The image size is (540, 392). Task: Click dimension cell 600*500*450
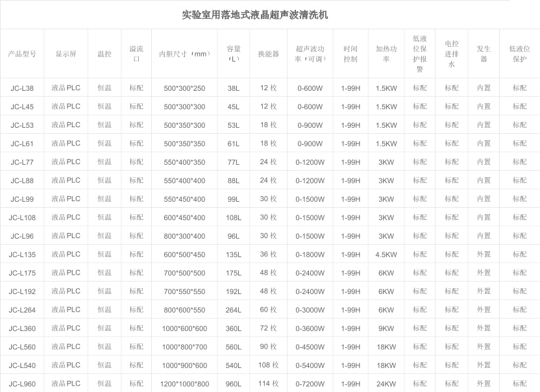click(x=184, y=254)
